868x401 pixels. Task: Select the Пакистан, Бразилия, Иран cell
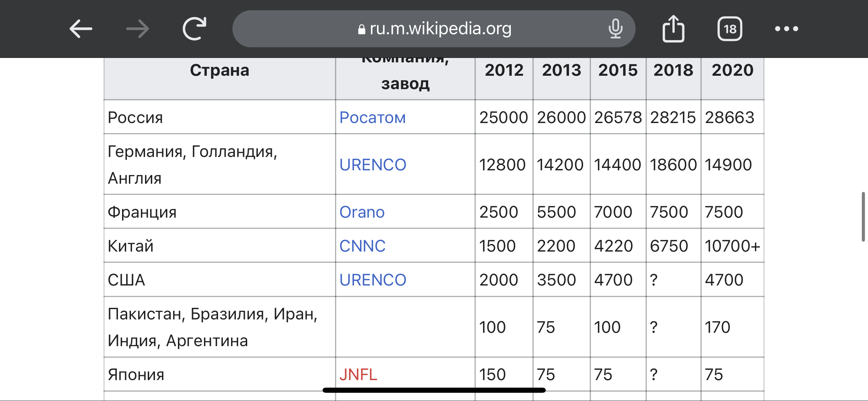[x=220, y=327]
